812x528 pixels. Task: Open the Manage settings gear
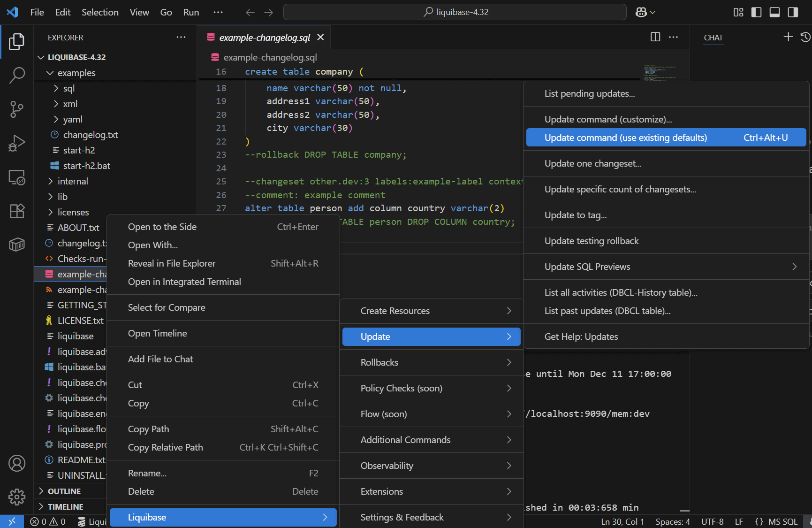click(x=17, y=497)
